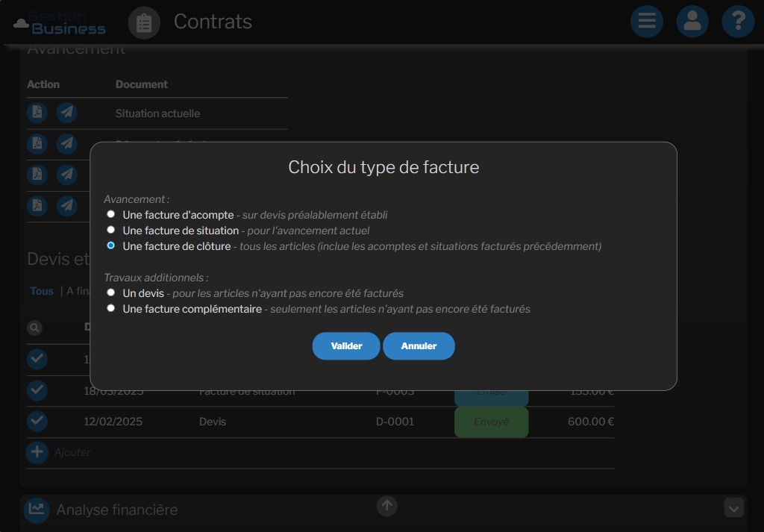Click the check icon for Devis D-0001
764x532 pixels.
point(37,422)
